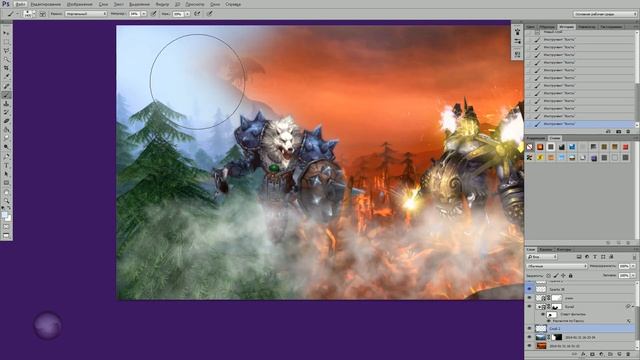This screenshot has width=640, height=360.
Task: Open the layer opacity slider dropdown
Action: click(633, 266)
